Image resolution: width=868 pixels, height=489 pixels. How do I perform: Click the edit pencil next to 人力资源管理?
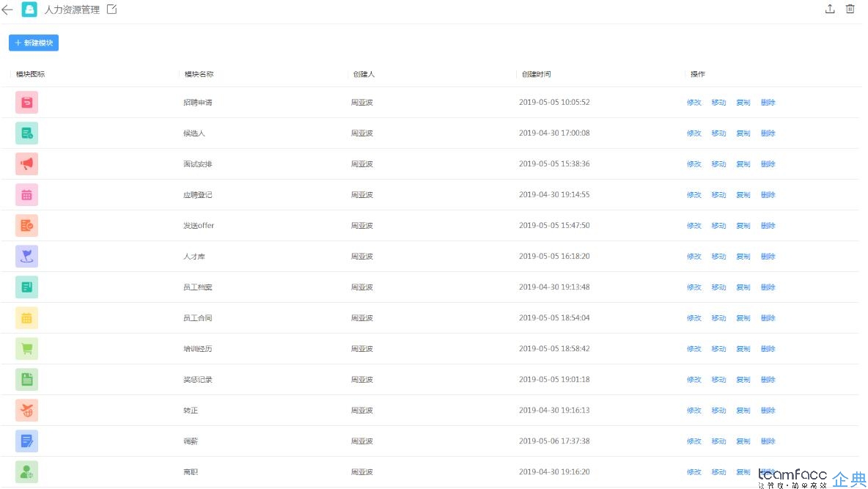(112, 10)
